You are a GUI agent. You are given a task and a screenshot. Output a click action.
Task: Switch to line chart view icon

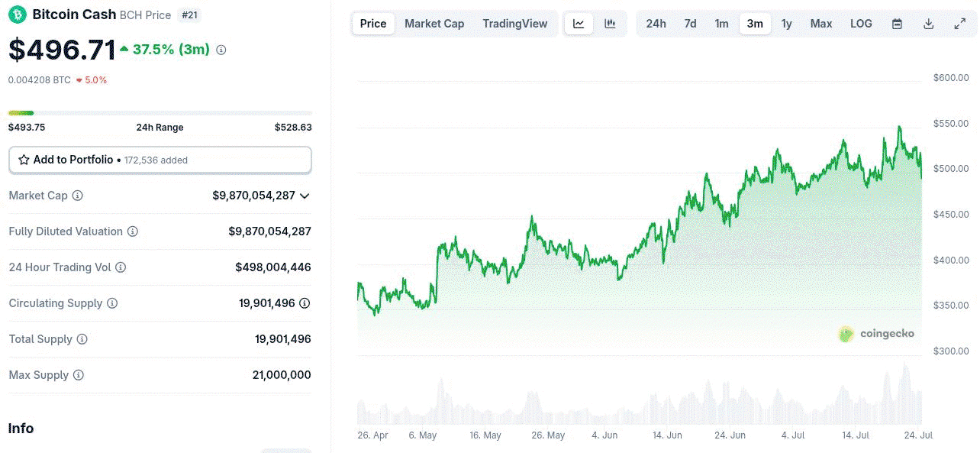579,24
